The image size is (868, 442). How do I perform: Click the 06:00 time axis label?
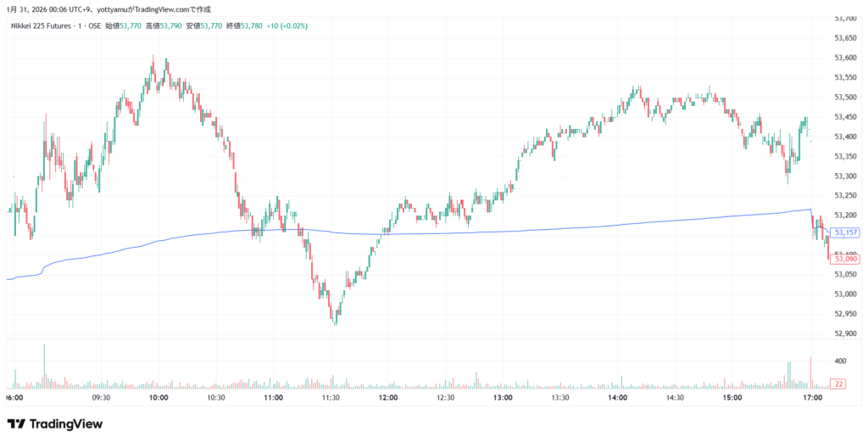[x=14, y=397]
